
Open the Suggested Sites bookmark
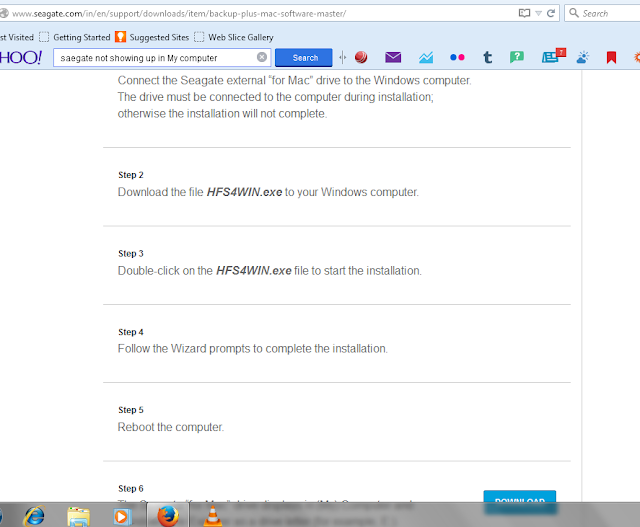(152, 37)
